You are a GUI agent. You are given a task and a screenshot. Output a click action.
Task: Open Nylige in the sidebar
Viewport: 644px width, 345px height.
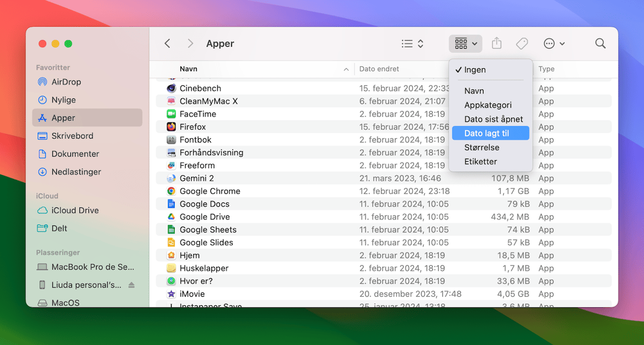tap(87, 100)
